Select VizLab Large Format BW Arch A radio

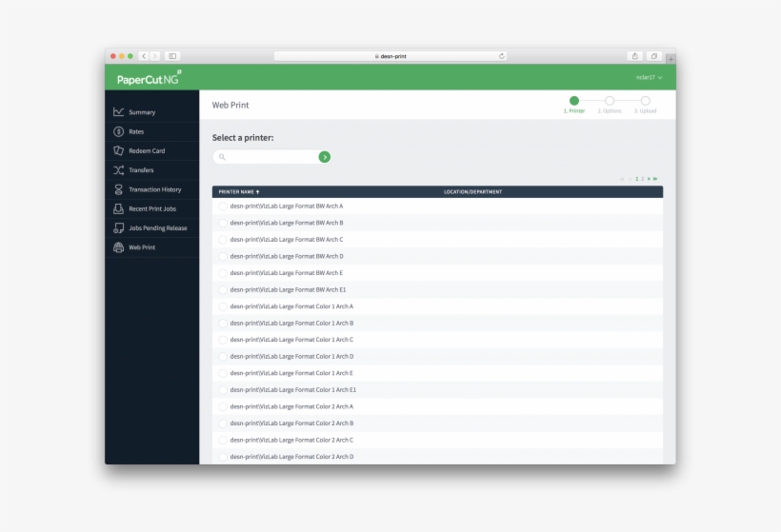(x=223, y=207)
